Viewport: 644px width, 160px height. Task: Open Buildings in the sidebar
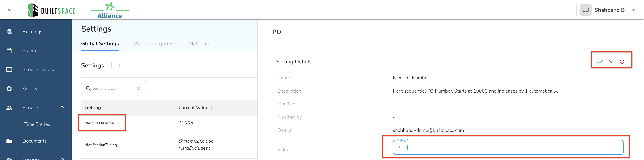pyautogui.click(x=32, y=32)
